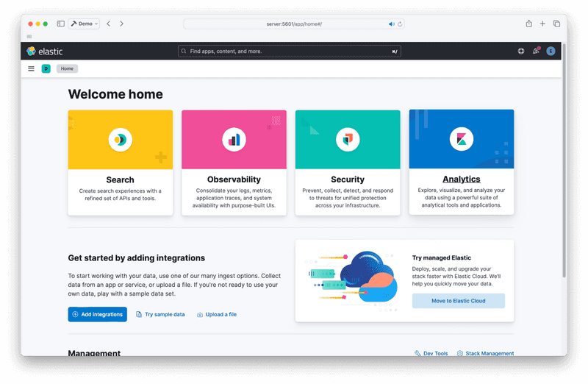Click the Observability bar chart icon
Screen dimensions: 588x384
(x=234, y=139)
